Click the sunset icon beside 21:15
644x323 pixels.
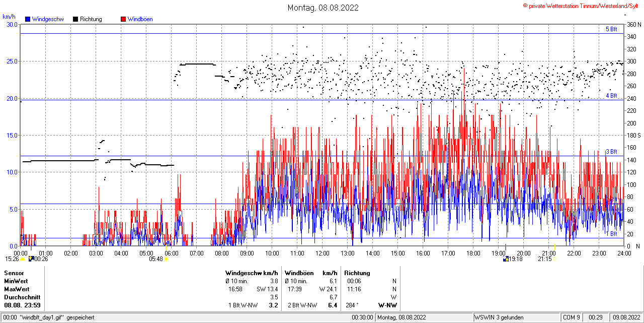tap(555, 259)
